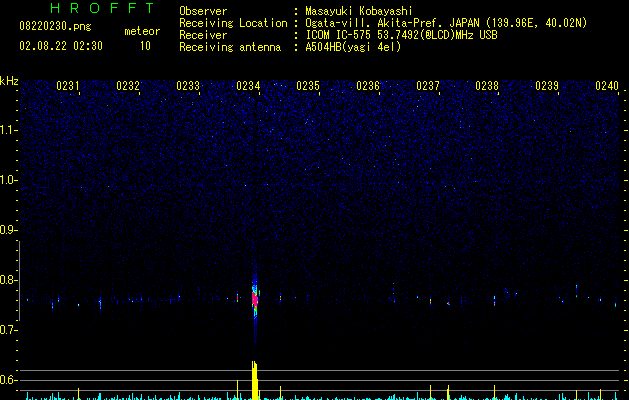Click the 0.6 kHz axis label
The image size is (629, 400).
[8, 380]
